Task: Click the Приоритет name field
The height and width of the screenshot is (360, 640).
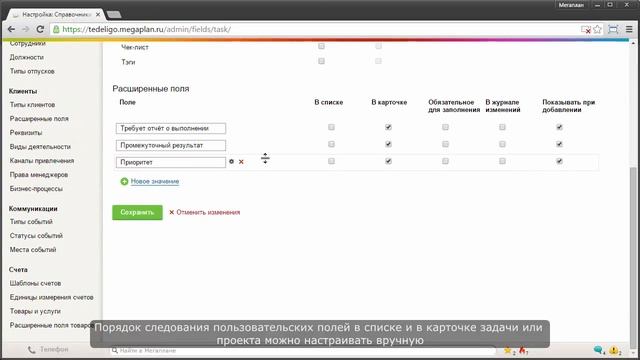Action: 171,162
